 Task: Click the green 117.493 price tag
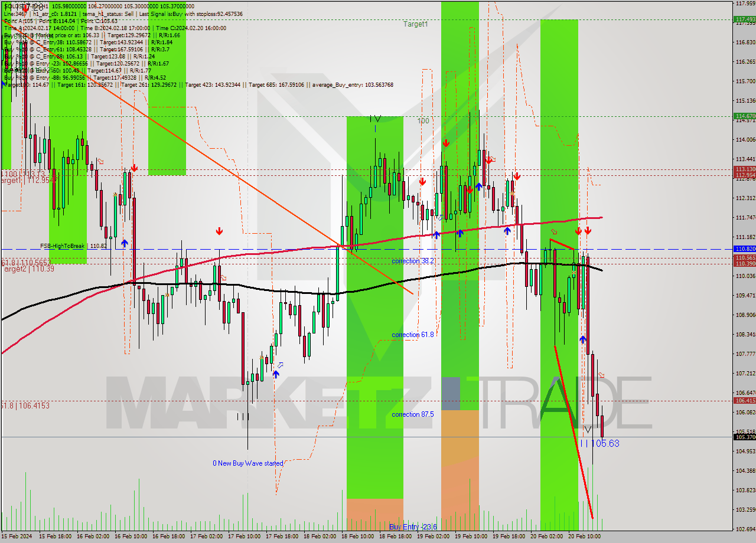point(745,19)
